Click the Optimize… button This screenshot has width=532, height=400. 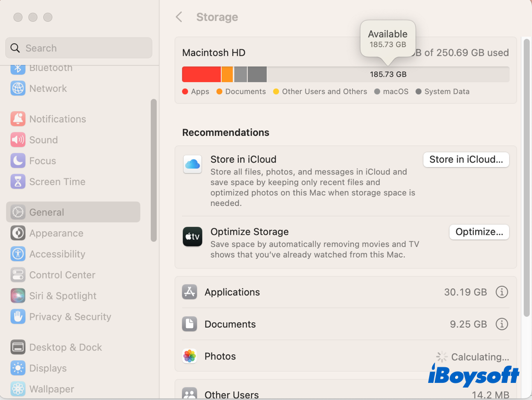[x=479, y=232]
